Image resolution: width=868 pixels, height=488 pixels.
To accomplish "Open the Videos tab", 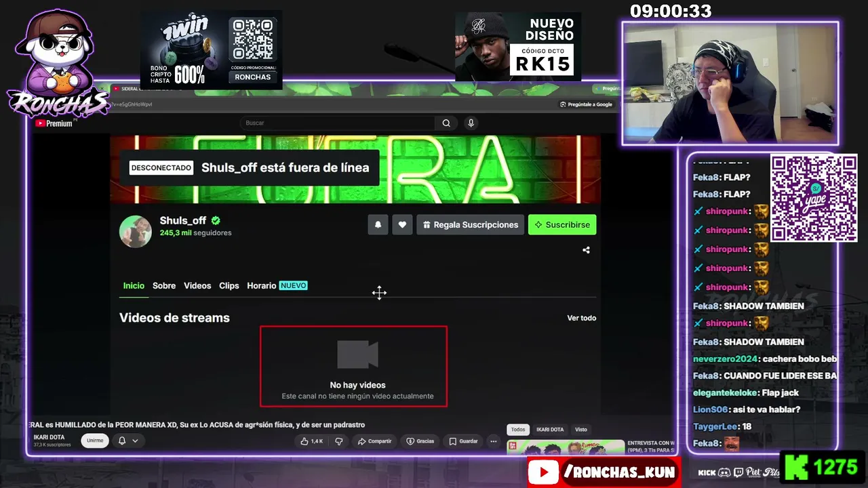I will 197,286.
